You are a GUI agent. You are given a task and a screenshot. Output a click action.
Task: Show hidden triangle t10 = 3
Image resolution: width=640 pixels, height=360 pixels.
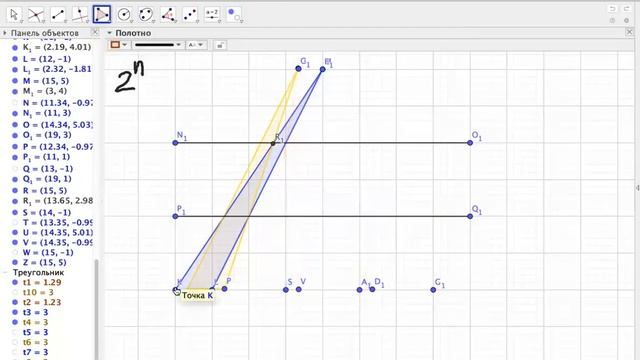(x=15, y=292)
